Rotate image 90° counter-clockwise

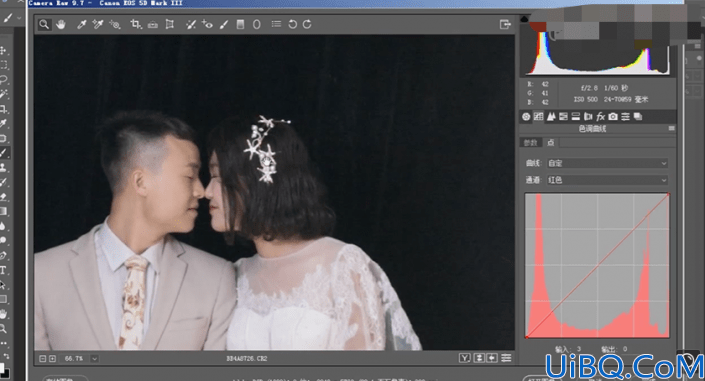pyautogui.click(x=292, y=24)
